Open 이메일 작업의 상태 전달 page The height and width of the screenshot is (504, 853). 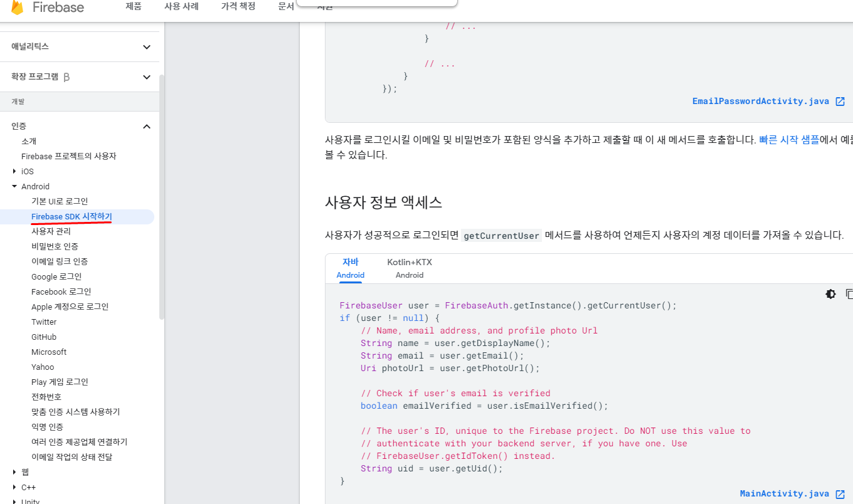pyautogui.click(x=72, y=458)
